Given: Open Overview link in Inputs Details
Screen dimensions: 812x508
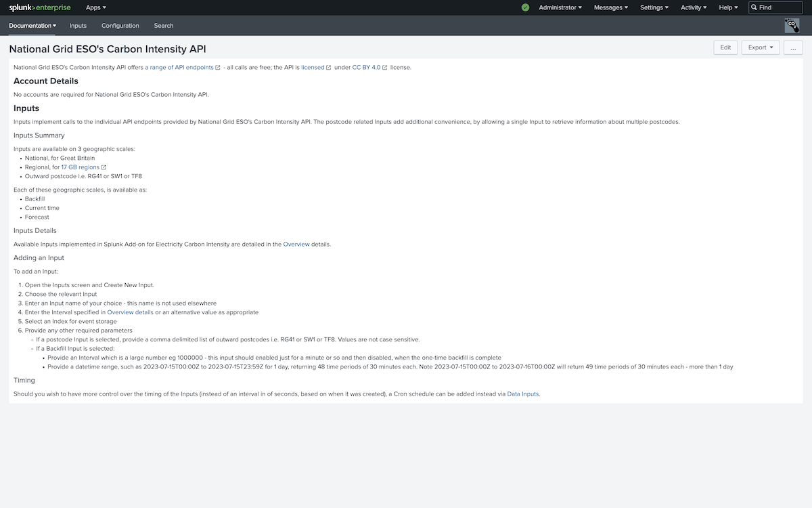Looking at the screenshot, I should click(x=296, y=245).
